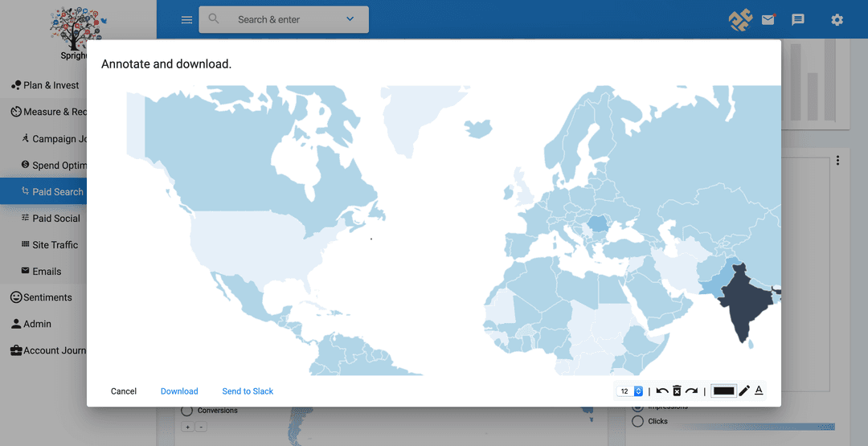This screenshot has height=446, width=868.
Task: Open the Admin section
Action: (x=37, y=324)
